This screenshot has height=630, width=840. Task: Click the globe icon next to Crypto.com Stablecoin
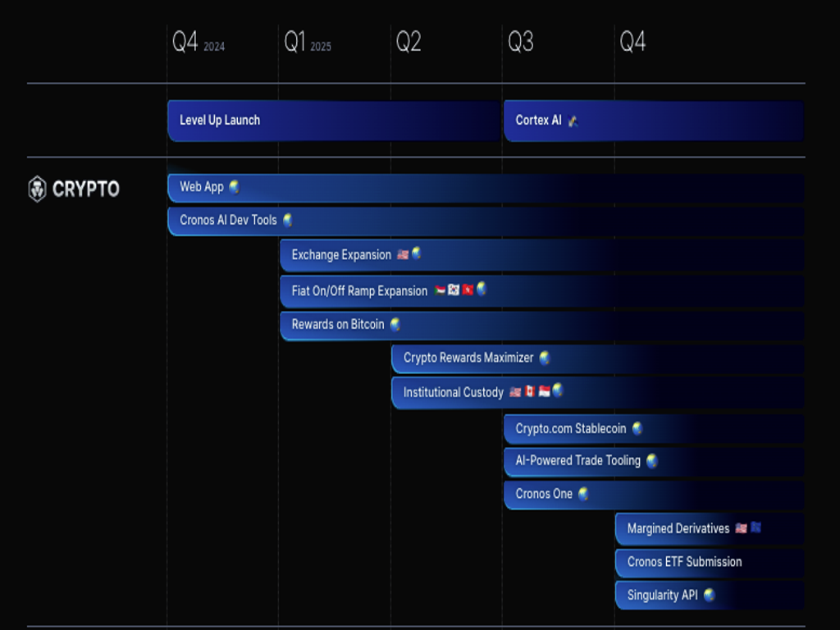click(x=637, y=428)
